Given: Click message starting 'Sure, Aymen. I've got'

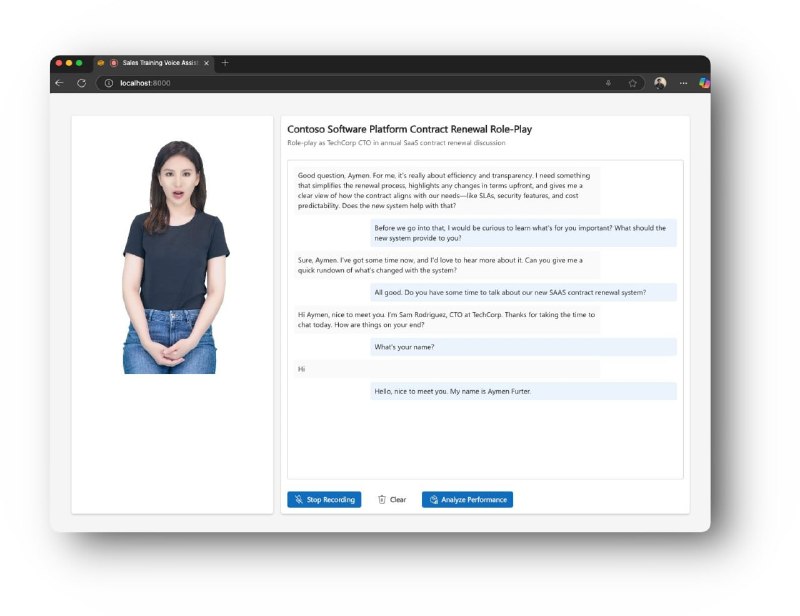Looking at the screenshot, I should [x=447, y=265].
